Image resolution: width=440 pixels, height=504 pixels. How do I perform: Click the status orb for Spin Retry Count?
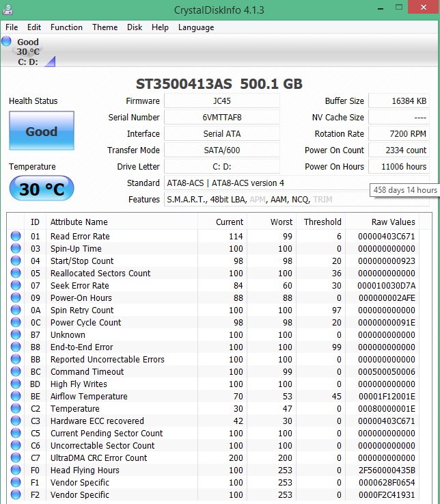tap(16, 310)
